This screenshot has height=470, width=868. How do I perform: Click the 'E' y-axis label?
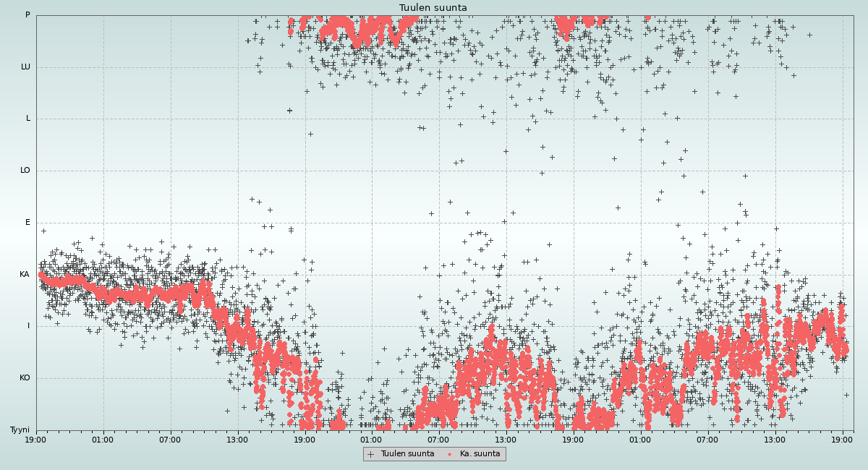tap(28, 223)
